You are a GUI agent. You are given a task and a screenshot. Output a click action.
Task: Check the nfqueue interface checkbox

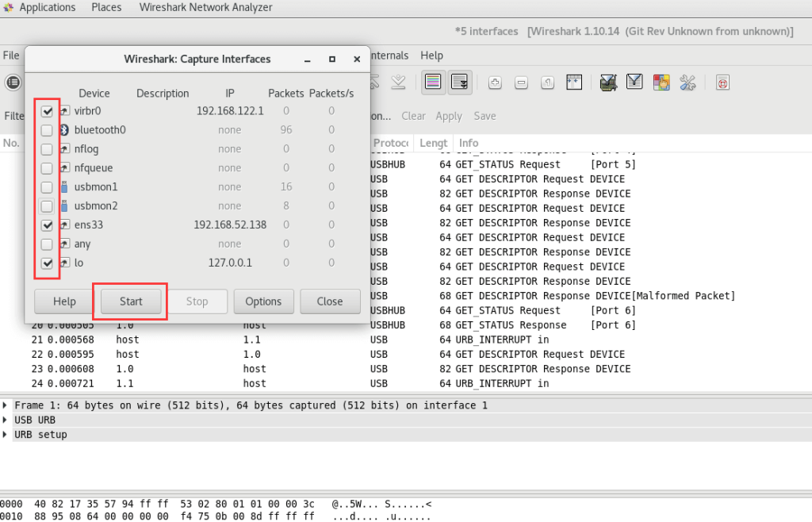[47, 168]
